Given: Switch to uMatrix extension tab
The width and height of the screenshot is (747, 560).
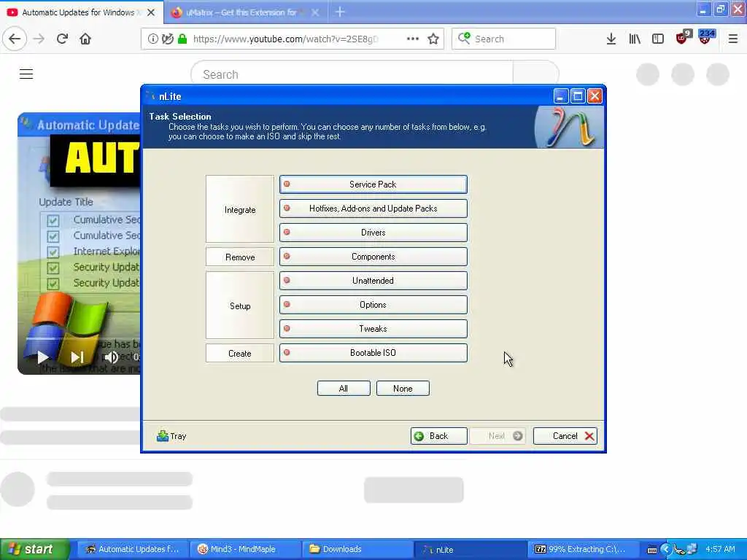Looking at the screenshot, I should click(x=241, y=12).
